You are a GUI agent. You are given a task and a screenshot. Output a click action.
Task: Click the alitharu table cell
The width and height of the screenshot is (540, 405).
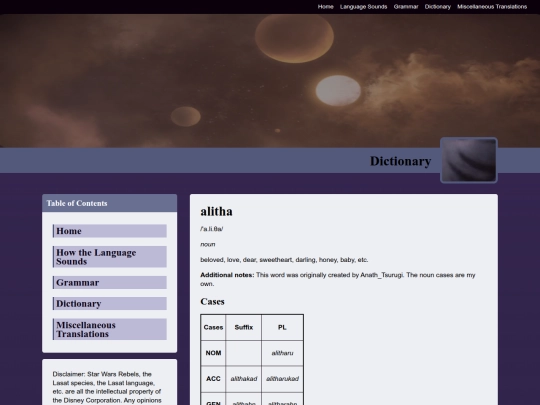(282, 353)
